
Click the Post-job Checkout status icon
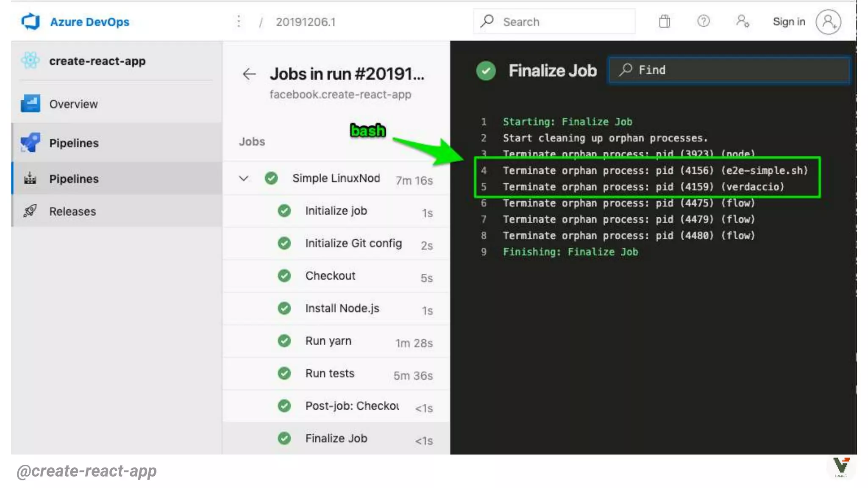[284, 406]
